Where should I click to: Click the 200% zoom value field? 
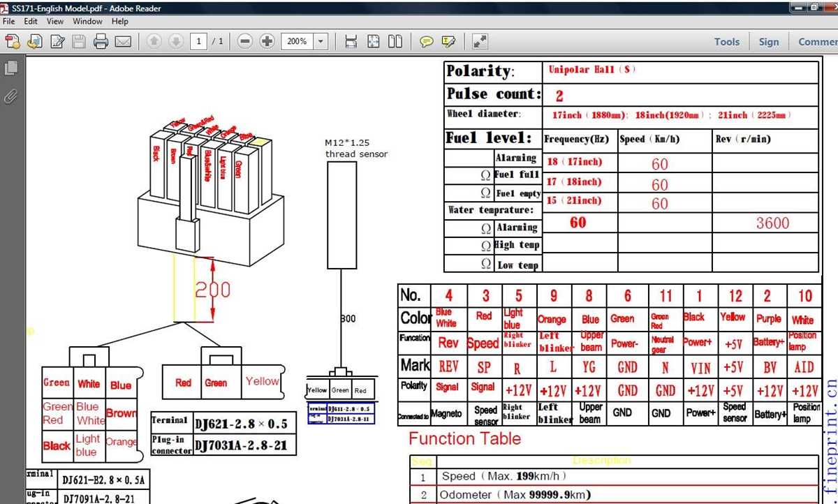297,42
